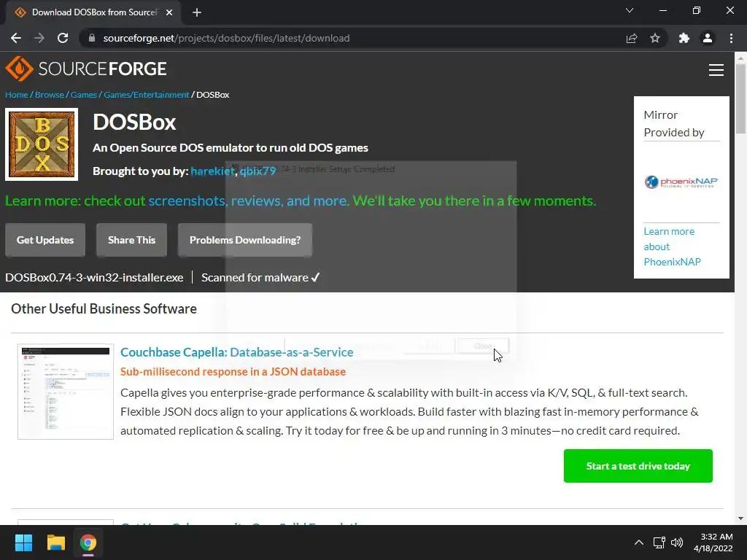Click the Share This button

[x=131, y=240]
